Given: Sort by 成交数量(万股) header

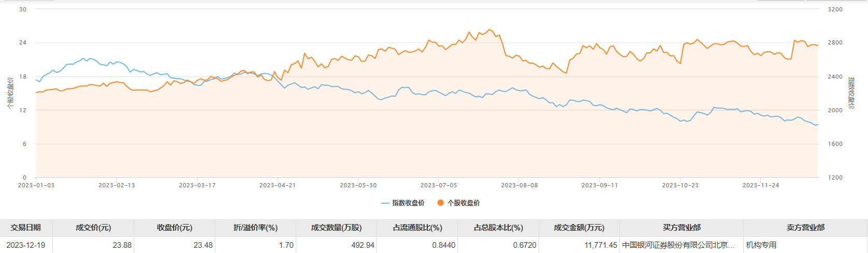Looking at the screenshot, I should (x=336, y=228).
